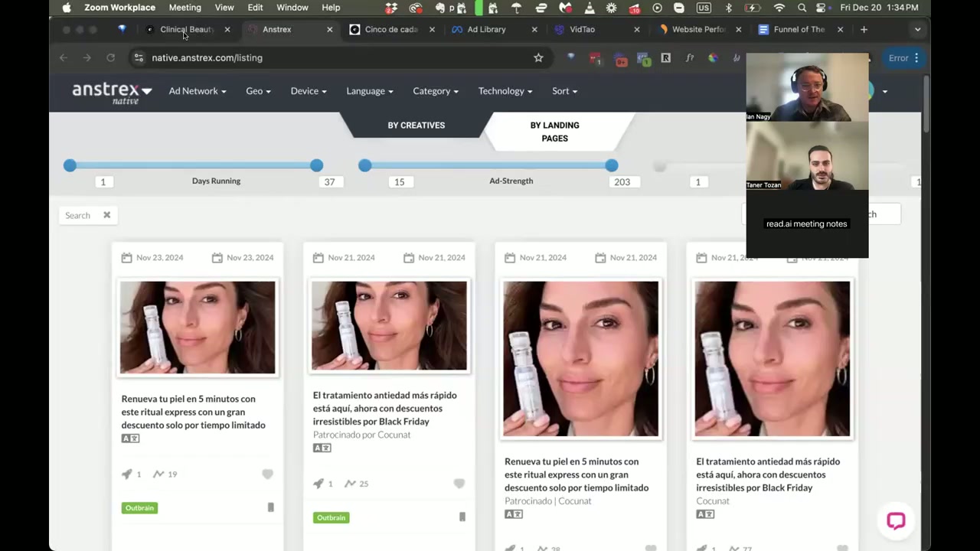Translate the Patrocinado por Cocunat card text
980x551 pixels.
pos(322,448)
